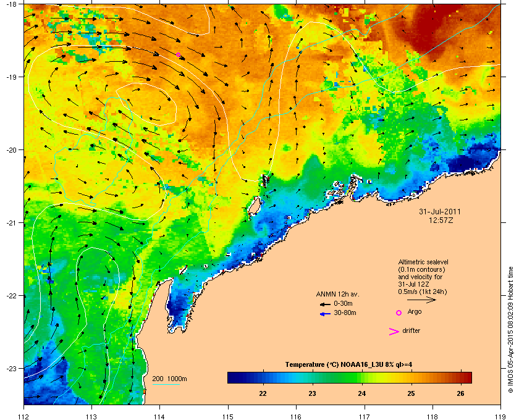Click the '(0.1m contours)' legend line
Screen dimensions: 519x420
click(421, 269)
